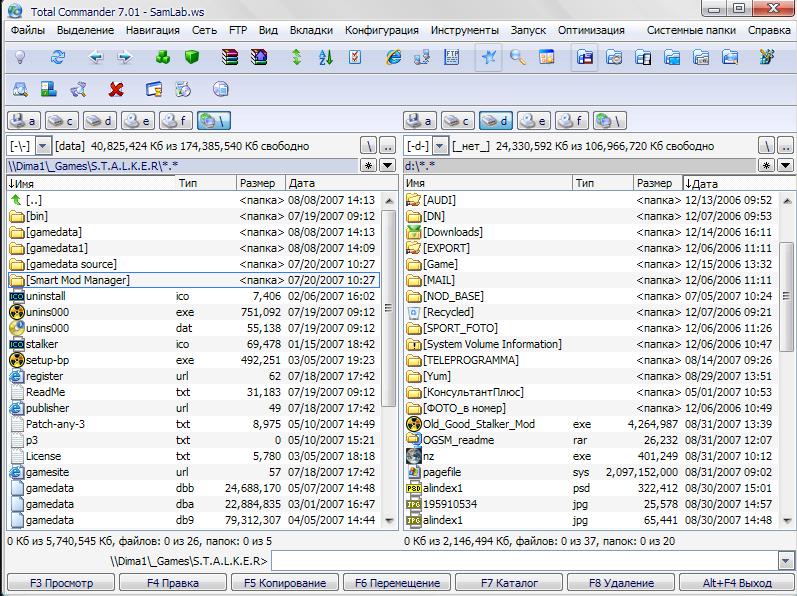Open the Internet Explorer toolbar icon
This screenshot has height=596, width=797.
pyautogui.click(x=393, y=58)
